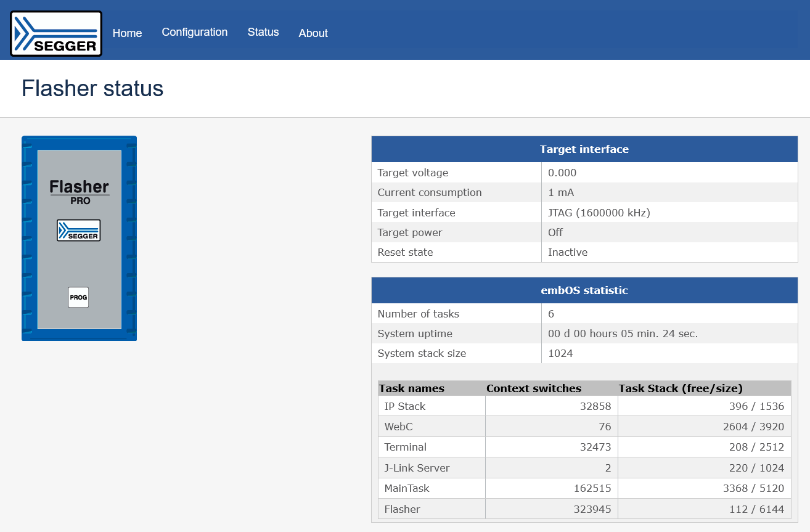Click the Number of tasks label
Screen dimensions: 810x532
419,314
